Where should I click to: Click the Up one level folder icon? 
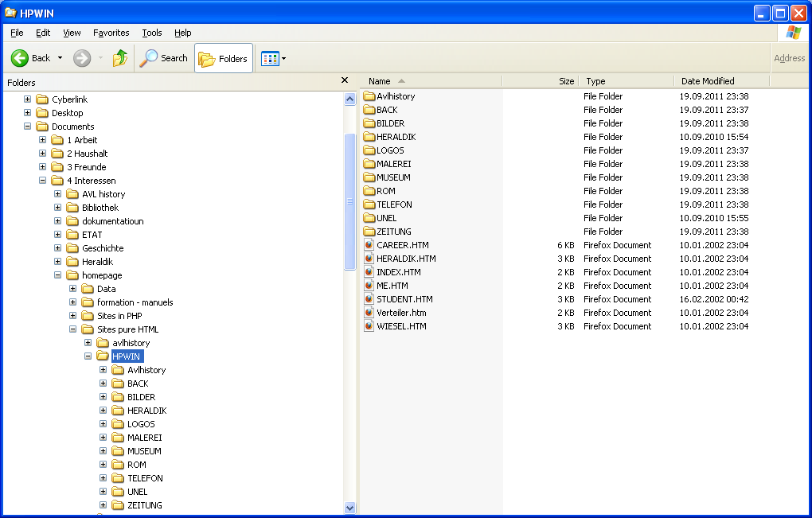(120, 58)
